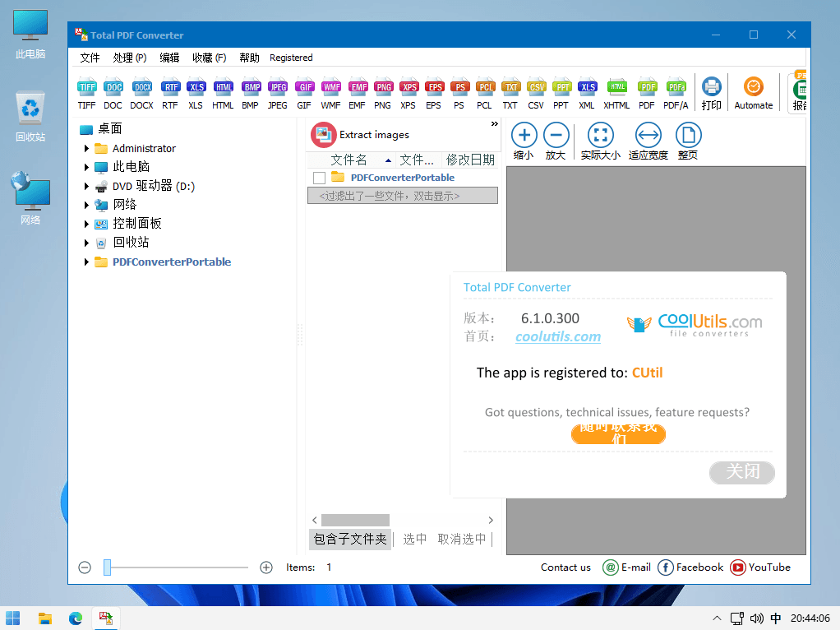Increase thumbnail size with plus button
Screen dimensions: 840x630
[266, 567]
